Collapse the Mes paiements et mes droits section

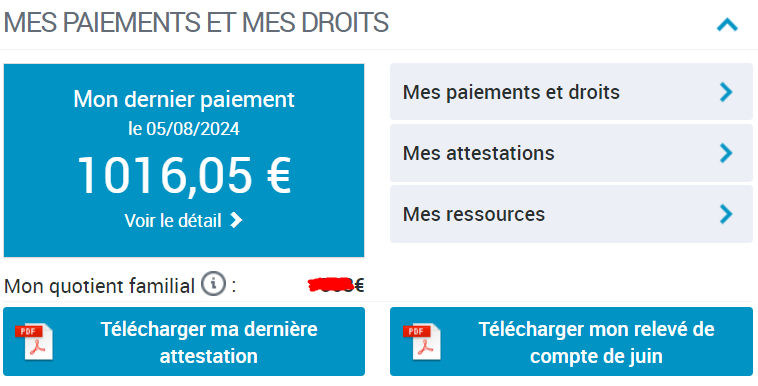tap(727, 25)
